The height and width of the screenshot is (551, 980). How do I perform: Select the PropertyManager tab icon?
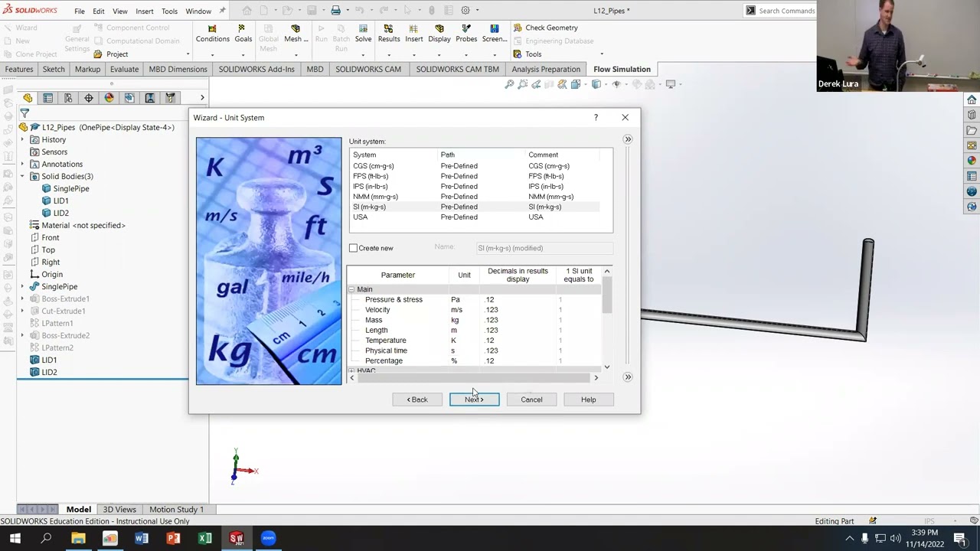(x=47, y=98)
